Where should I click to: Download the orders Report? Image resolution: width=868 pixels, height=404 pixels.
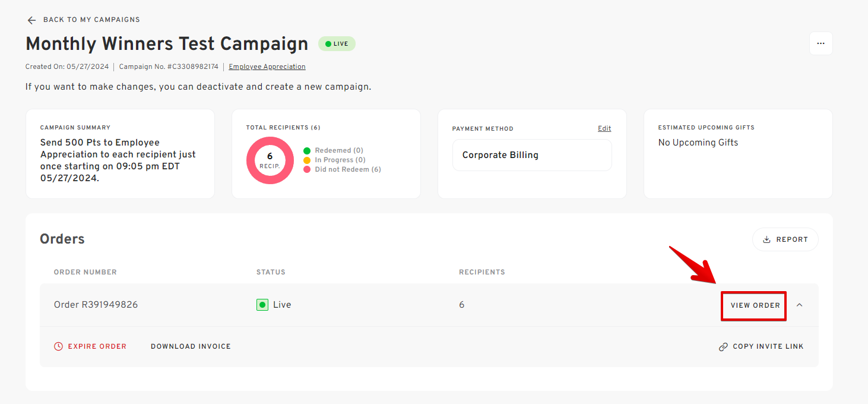click(x=785, y=239)
